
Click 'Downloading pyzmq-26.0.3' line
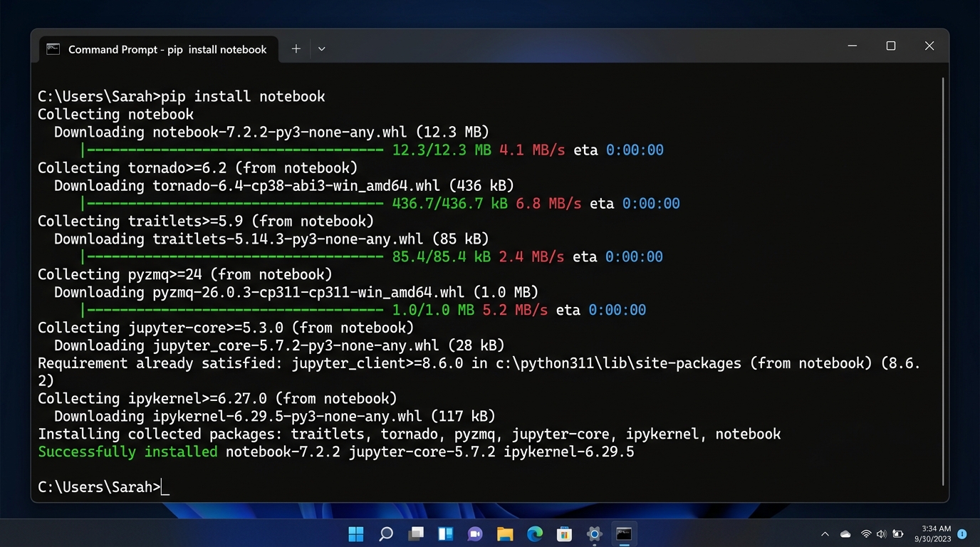coord(296,293)
